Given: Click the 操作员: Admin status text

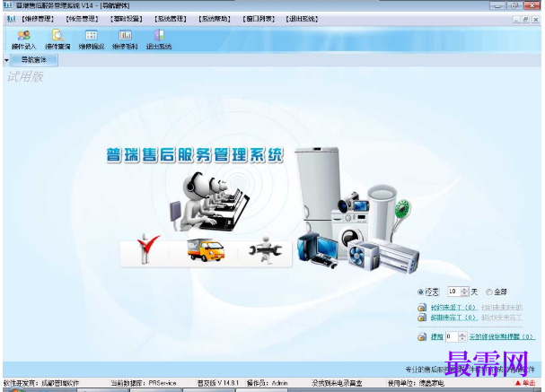Looking at the screenshot, I should coord(267,383).
